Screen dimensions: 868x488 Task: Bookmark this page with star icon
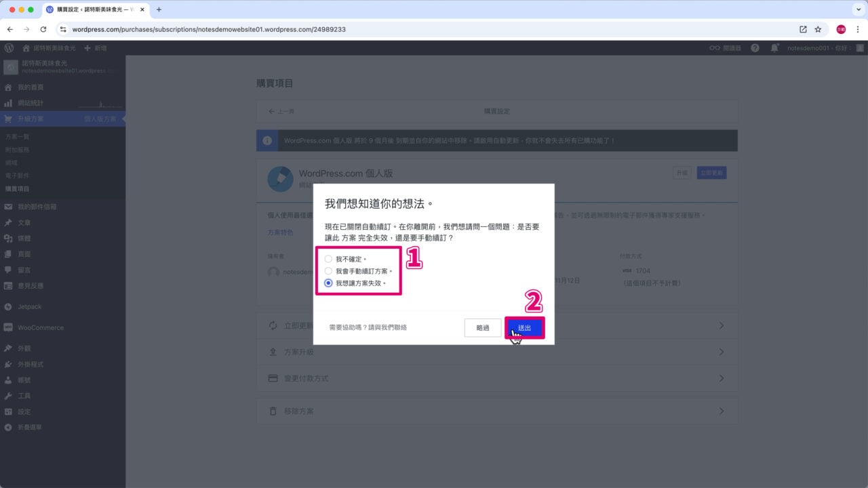(x=818, y=29)
